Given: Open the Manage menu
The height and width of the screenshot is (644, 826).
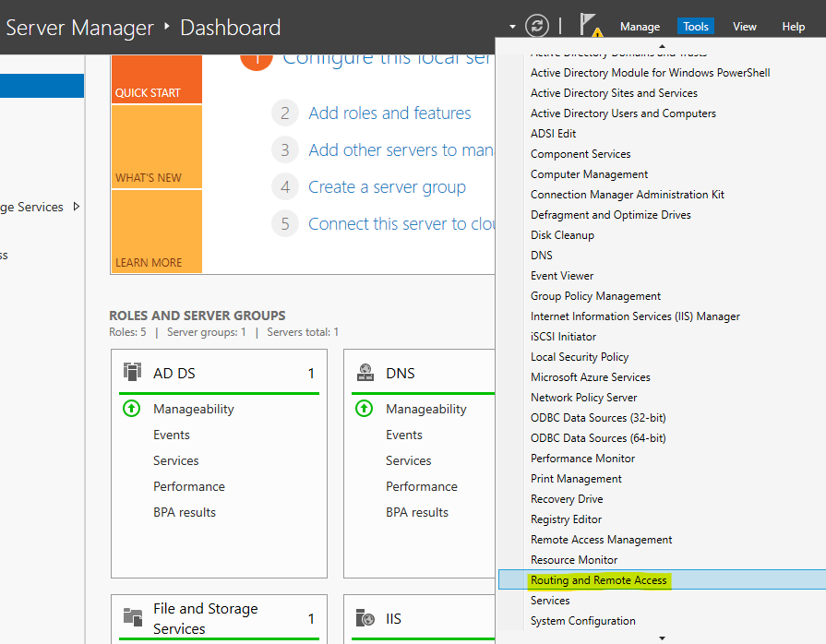Looking at the screenshot, I should click(640, 27).
